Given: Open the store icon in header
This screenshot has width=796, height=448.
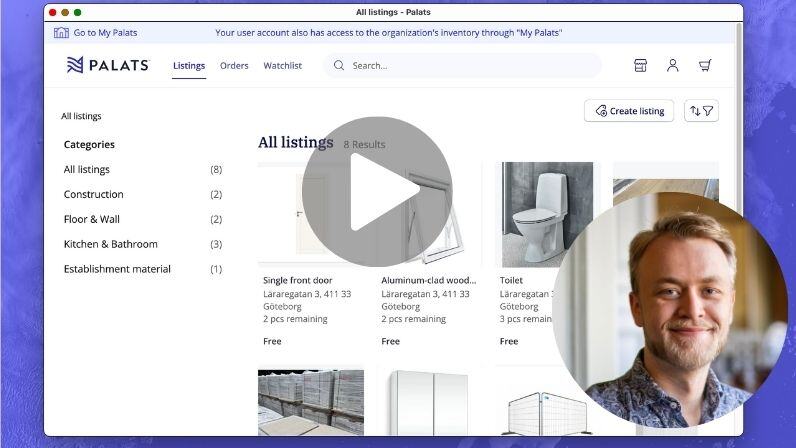Looking at the screenshot, I should tap(640, 65).
